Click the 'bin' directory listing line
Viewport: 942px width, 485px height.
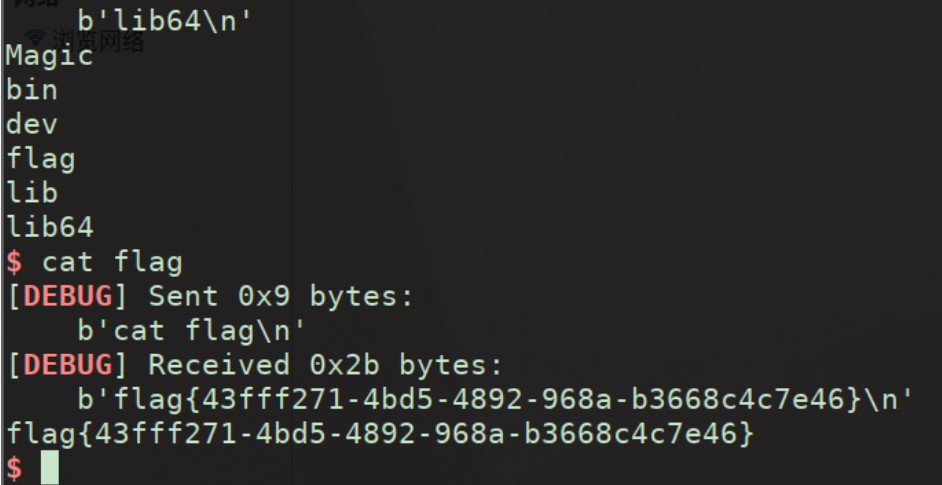tap(32, 90)
